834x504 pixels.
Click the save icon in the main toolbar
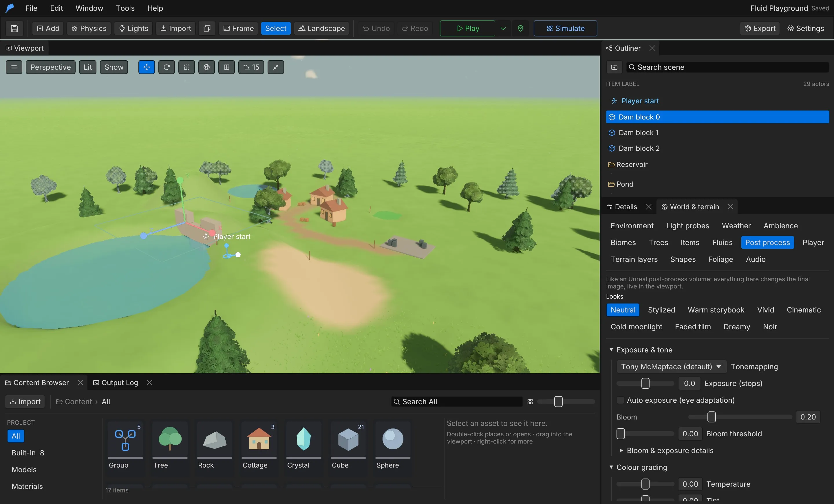14,28
